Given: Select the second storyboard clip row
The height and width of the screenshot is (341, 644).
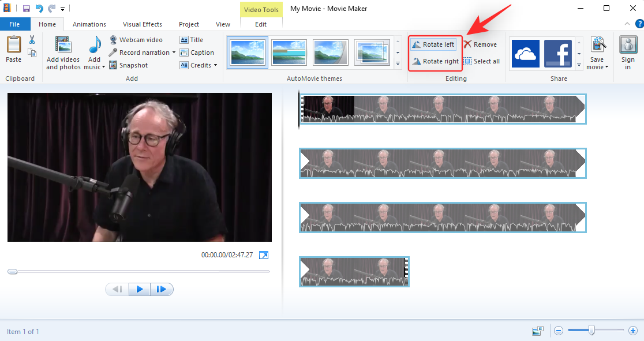Looking at the screenshot, I should (443, 163).
